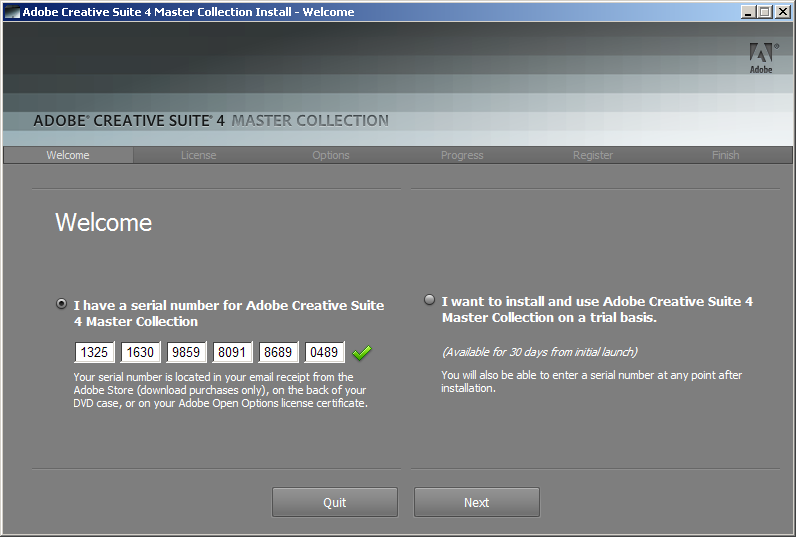The height and width of the screenshot is (537, 796).
Task: Open the Welcome step tab
Action: (x=68, y=155)
